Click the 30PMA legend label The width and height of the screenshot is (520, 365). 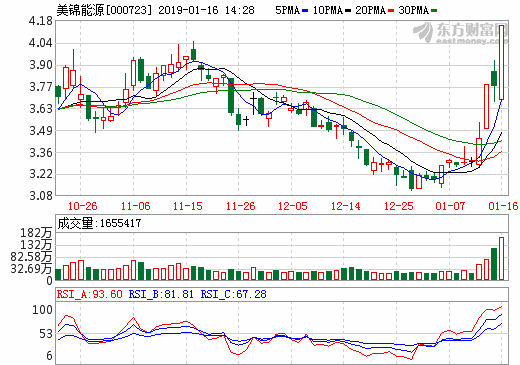(413, 10)
